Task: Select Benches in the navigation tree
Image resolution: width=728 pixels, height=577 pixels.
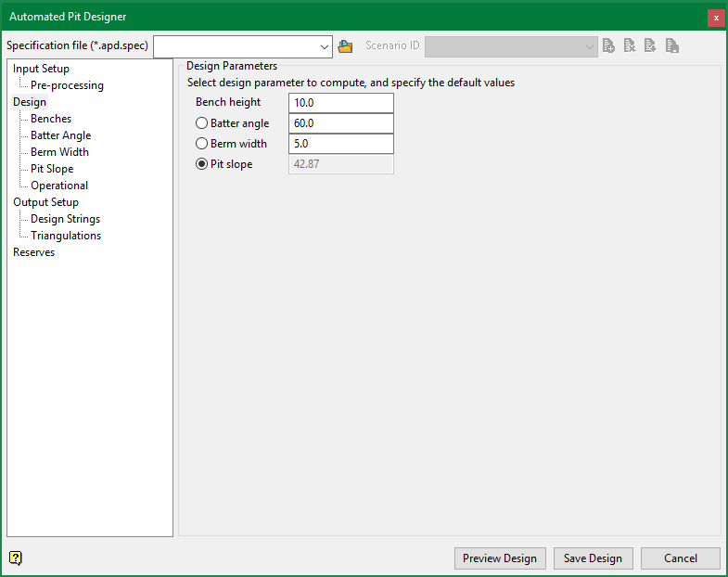Action: 51,119
